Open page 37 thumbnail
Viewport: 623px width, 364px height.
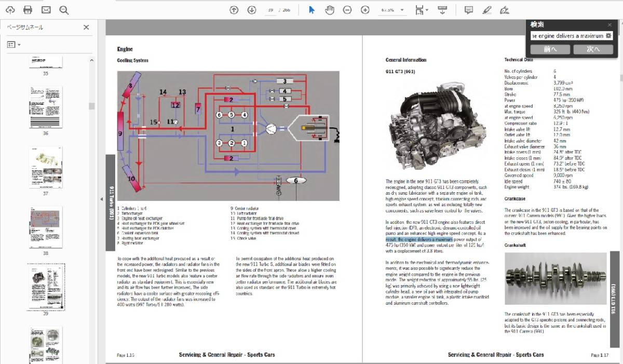[45, 167]
